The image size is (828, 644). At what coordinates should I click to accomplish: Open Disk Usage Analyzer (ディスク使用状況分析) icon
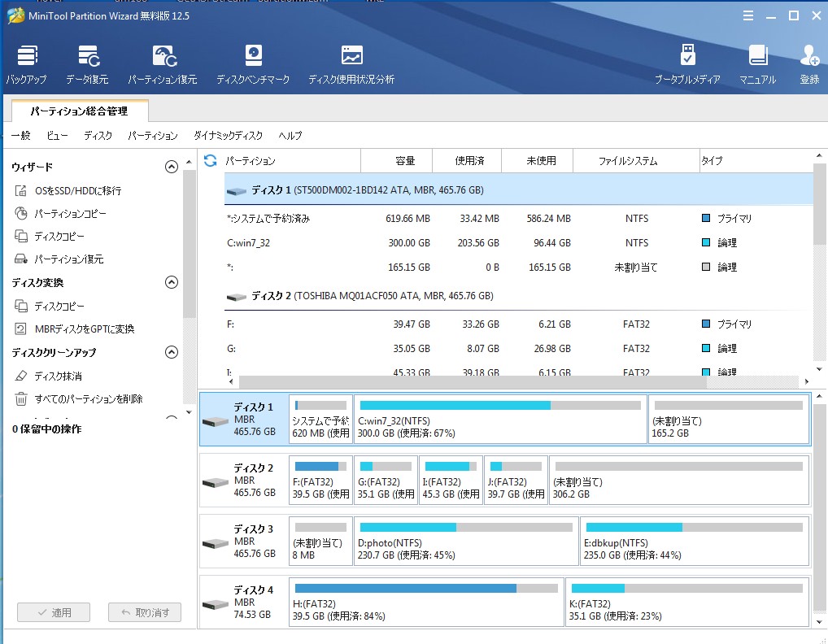coord(351,55)
